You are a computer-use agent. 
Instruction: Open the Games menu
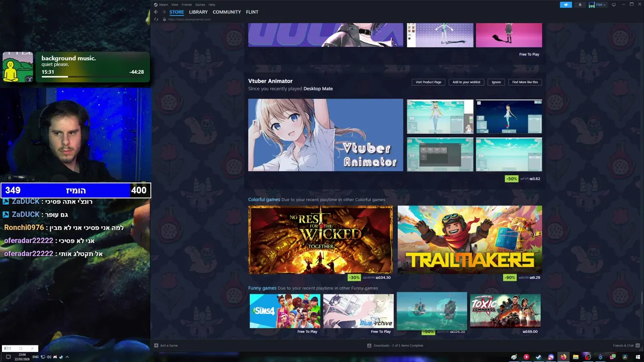[200, 5]
